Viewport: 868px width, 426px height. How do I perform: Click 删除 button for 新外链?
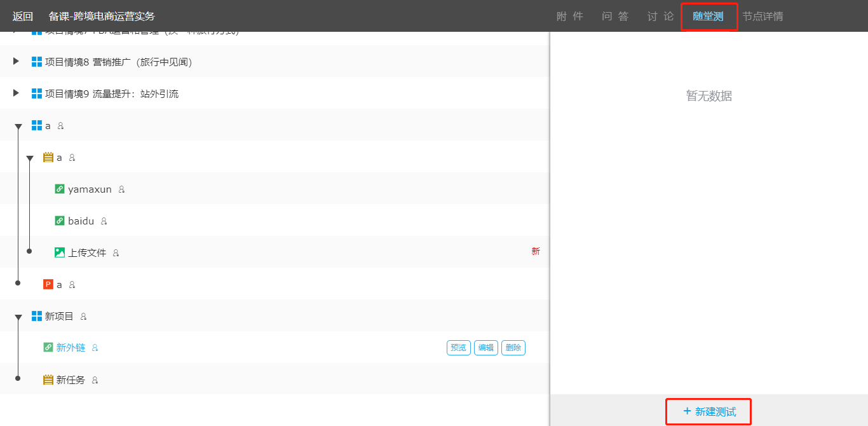pos(513,348)
